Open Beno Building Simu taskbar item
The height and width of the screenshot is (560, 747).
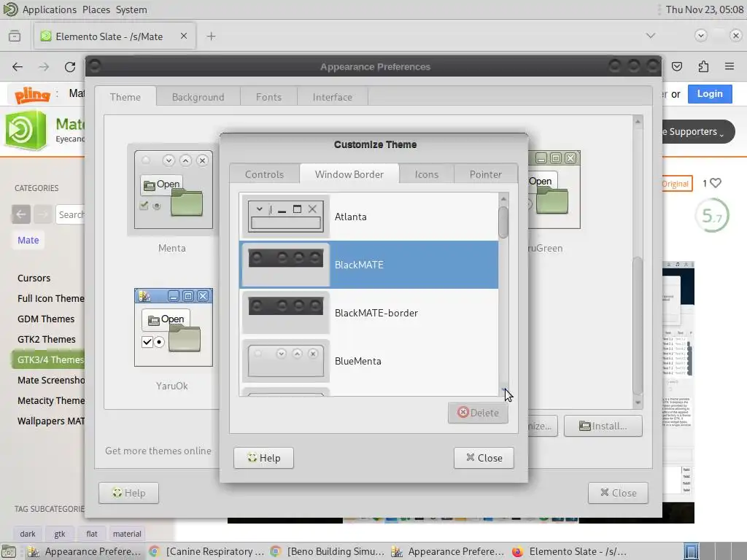[328, 551]
